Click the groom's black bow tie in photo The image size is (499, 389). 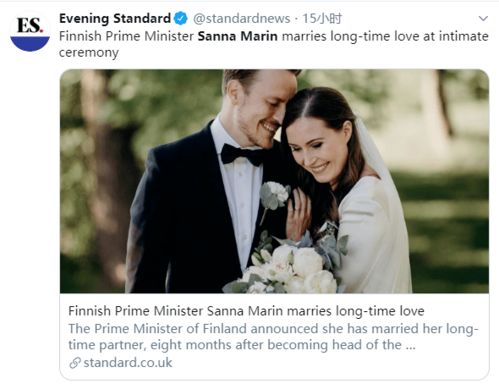(x=242, y=154)
